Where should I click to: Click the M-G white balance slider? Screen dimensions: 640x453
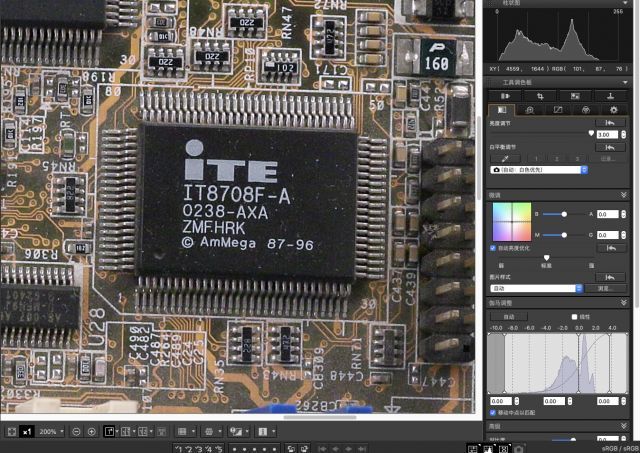[564, 235]
